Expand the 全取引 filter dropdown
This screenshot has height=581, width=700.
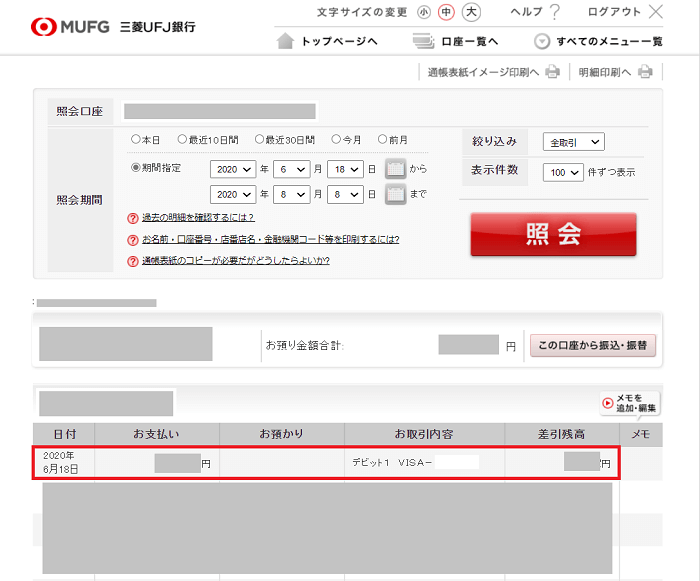click(x=573, y=142)
